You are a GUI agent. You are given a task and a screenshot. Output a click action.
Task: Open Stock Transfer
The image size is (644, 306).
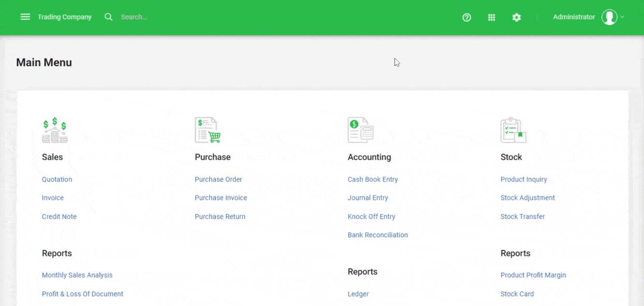tap(523, 216)
